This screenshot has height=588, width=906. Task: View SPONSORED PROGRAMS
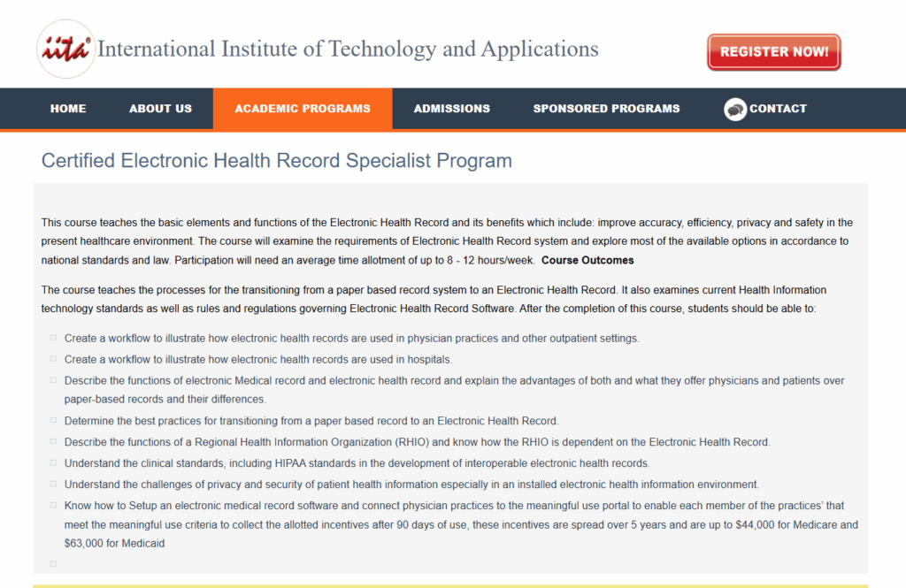click(x=606, y=109)
